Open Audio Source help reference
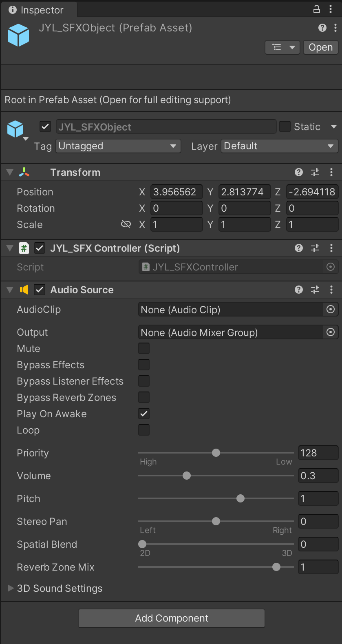The image size is (342, 644). point(299,290)
